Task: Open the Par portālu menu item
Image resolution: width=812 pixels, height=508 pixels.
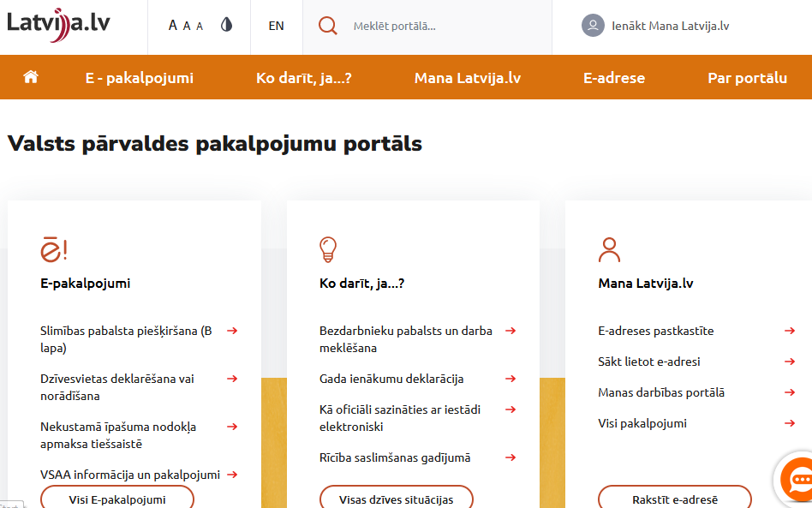Action: (747, 77)
